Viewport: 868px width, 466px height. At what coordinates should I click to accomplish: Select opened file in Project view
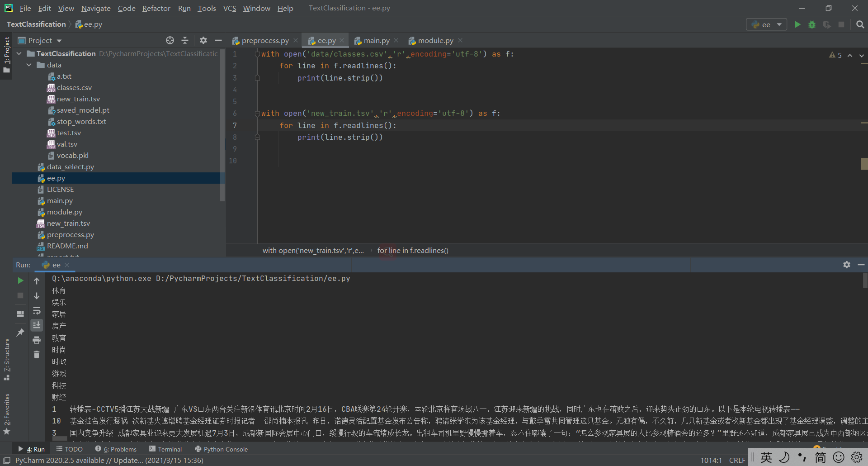170,40
